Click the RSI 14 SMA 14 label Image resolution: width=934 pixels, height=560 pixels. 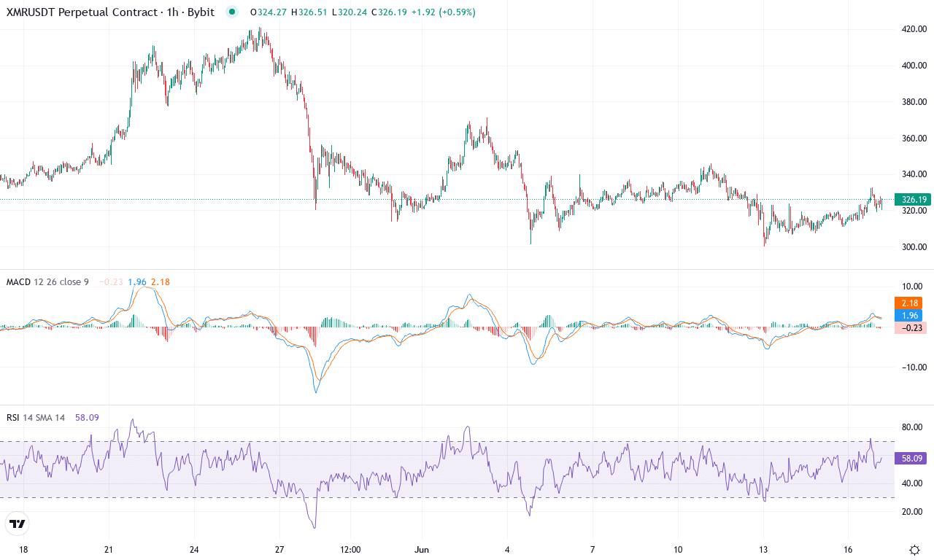(x=35, y=417)
